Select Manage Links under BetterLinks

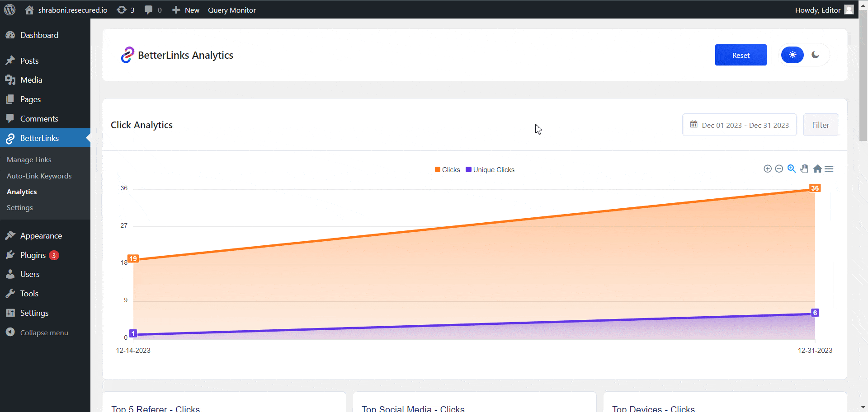point(29,159)
